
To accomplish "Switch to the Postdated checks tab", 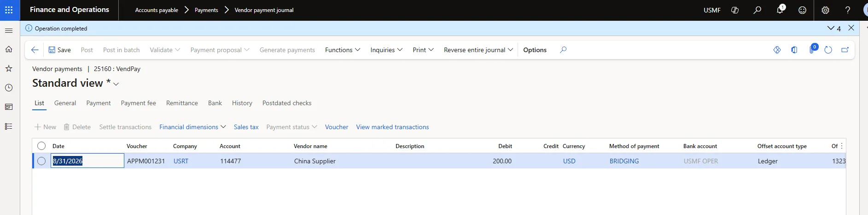I will pos(287,103).
